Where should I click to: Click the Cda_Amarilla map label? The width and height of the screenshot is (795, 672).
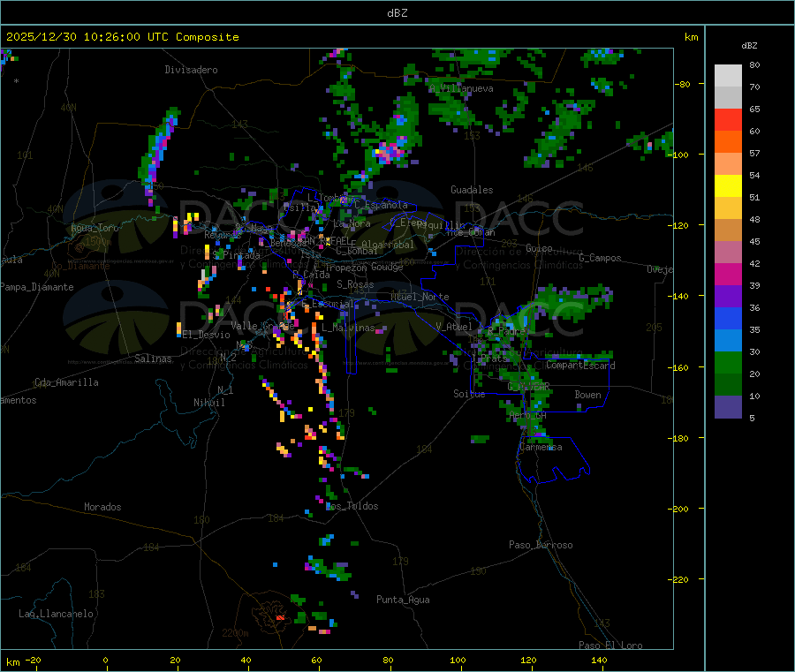tap(66, 382)
